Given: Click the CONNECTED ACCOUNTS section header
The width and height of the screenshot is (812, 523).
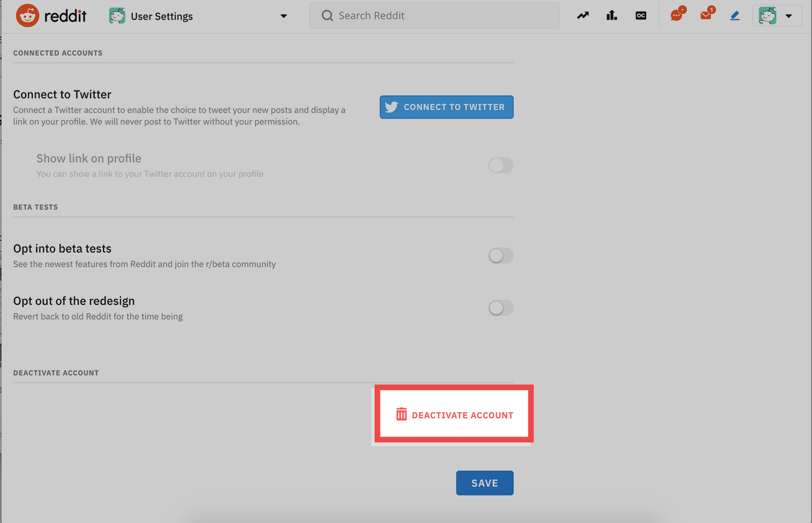Looking at the screenshot, I should coord(58,53).
